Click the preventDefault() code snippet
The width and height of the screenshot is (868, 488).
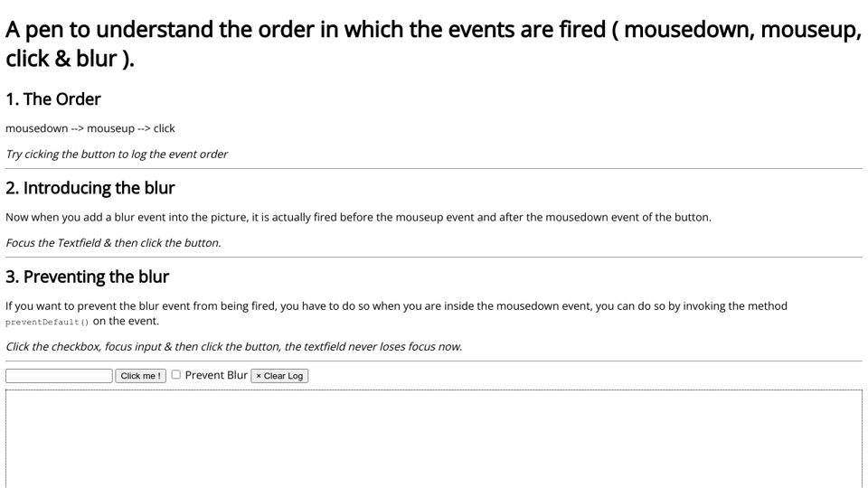click(x=47, y=322)
